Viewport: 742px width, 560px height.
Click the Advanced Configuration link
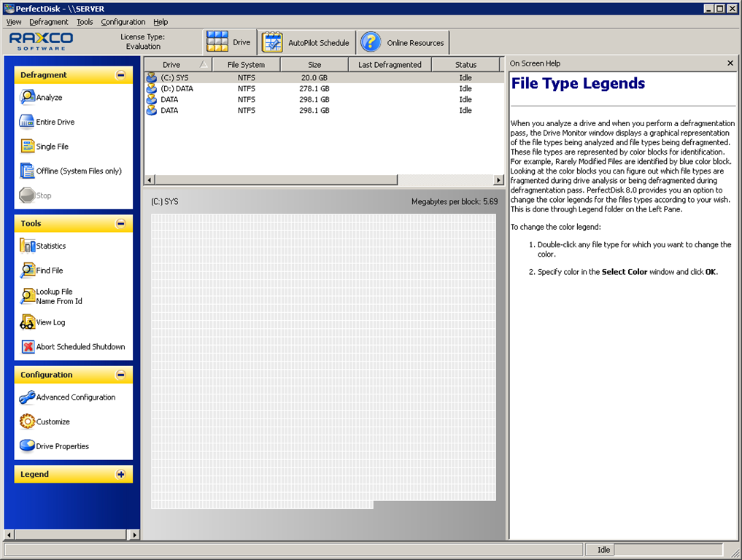pyautogui.click(x=76, y=397)
